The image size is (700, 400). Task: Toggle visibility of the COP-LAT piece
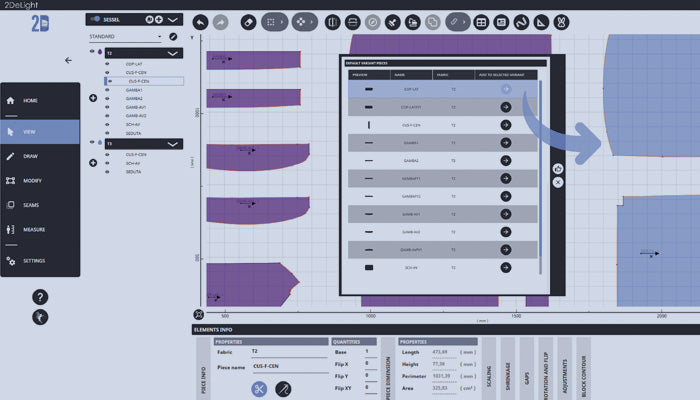pos(107,64)
